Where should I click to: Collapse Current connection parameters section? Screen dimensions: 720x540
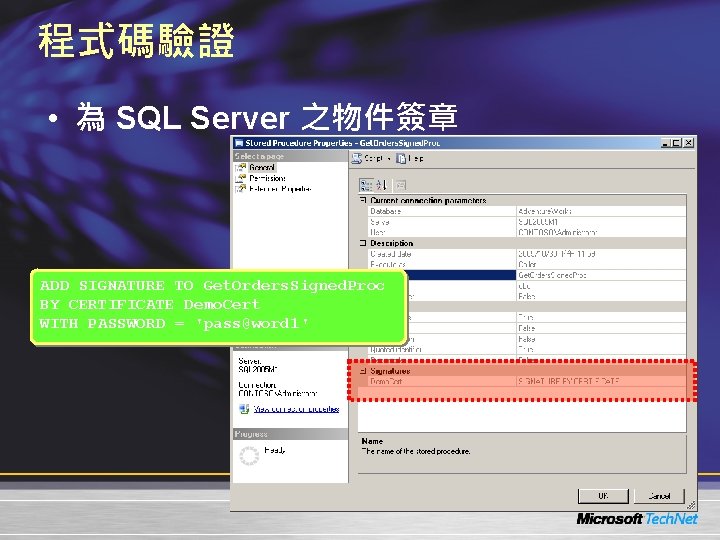[363, 200]
